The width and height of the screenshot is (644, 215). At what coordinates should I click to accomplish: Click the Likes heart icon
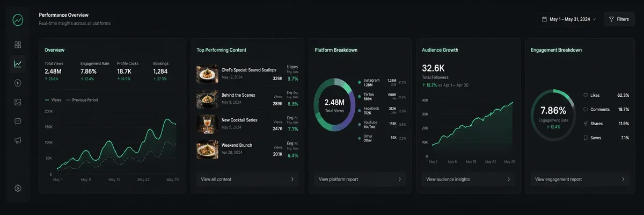[x=586, y=95]
